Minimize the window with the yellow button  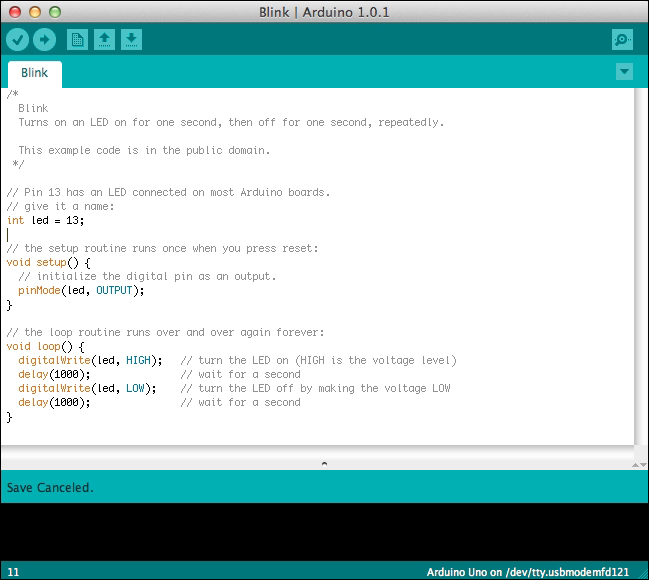[35, 12]
